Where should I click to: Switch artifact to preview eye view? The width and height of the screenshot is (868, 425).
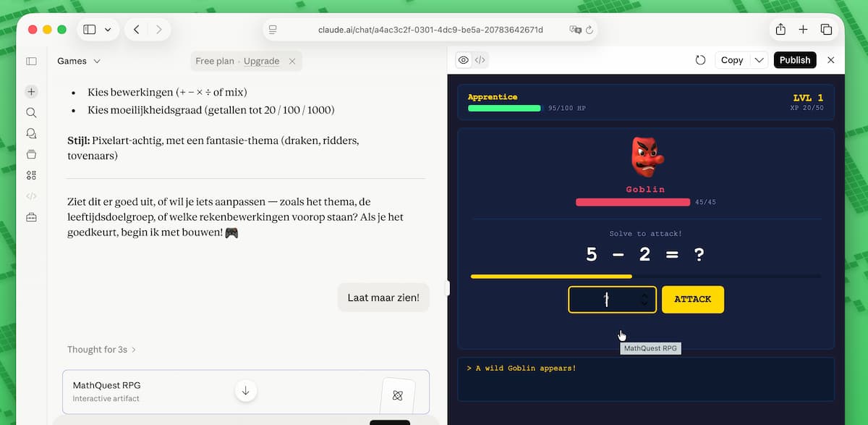pyautogui.click(x=464, y=60)
